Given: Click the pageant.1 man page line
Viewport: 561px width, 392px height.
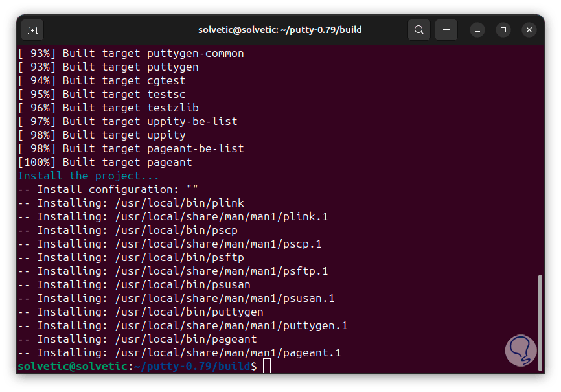Looking at the screenshot, I should tap(179, 352).
